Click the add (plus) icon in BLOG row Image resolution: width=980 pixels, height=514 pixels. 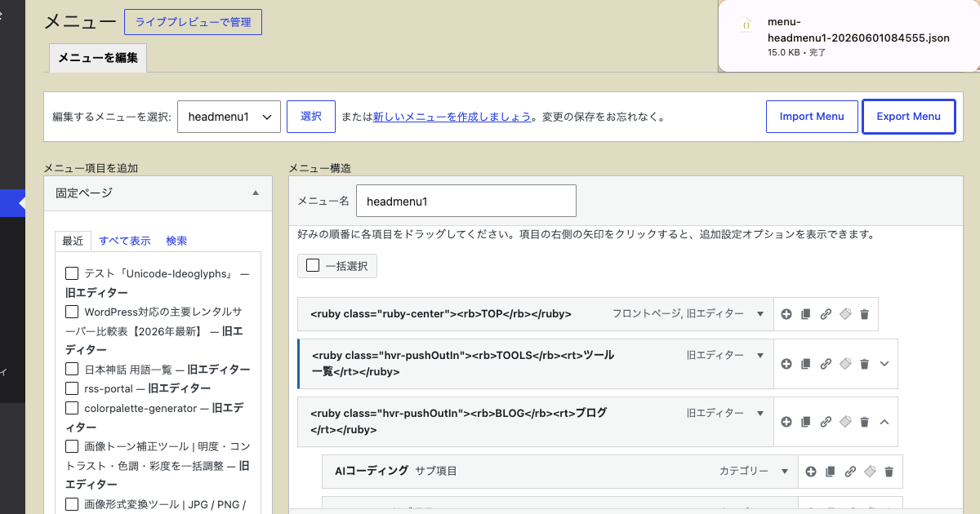click(x=786, y=422)
